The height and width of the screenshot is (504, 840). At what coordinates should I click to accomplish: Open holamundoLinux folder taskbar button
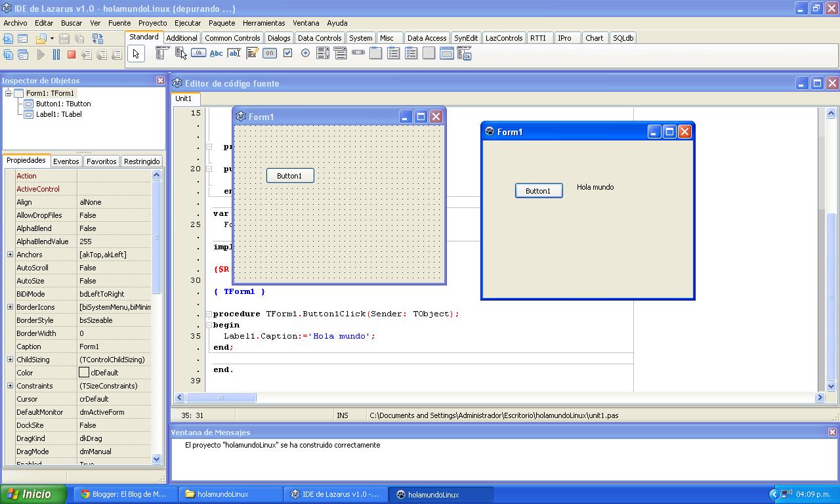(229, 494)
